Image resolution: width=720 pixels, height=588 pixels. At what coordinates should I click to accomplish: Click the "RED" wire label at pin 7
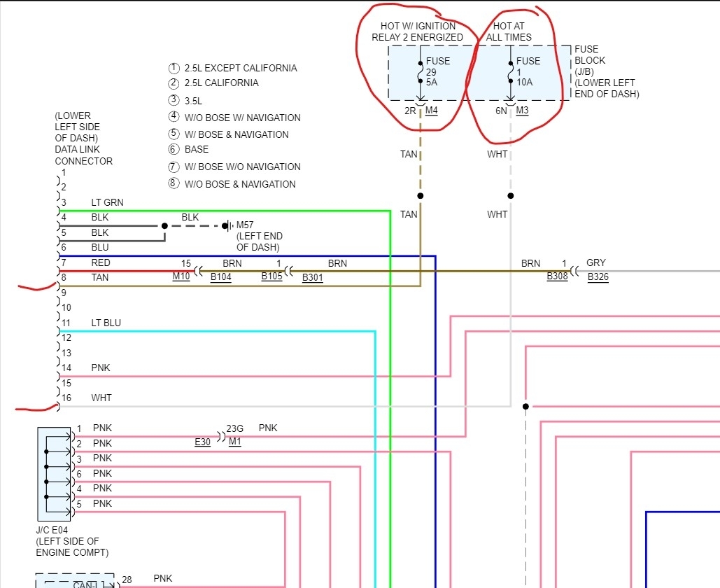tap(101, 262)
